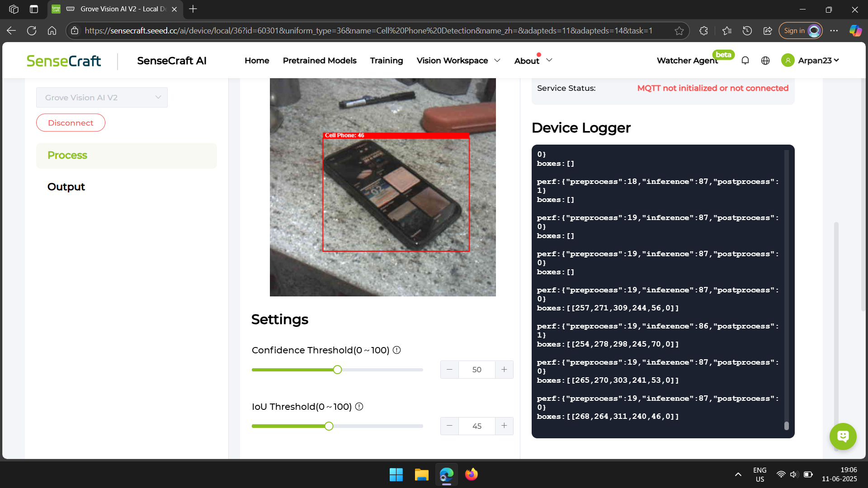Screen dimensions: 868x488
Task: Click the Confidence Threshold slider handle
Action: (337, 370)
